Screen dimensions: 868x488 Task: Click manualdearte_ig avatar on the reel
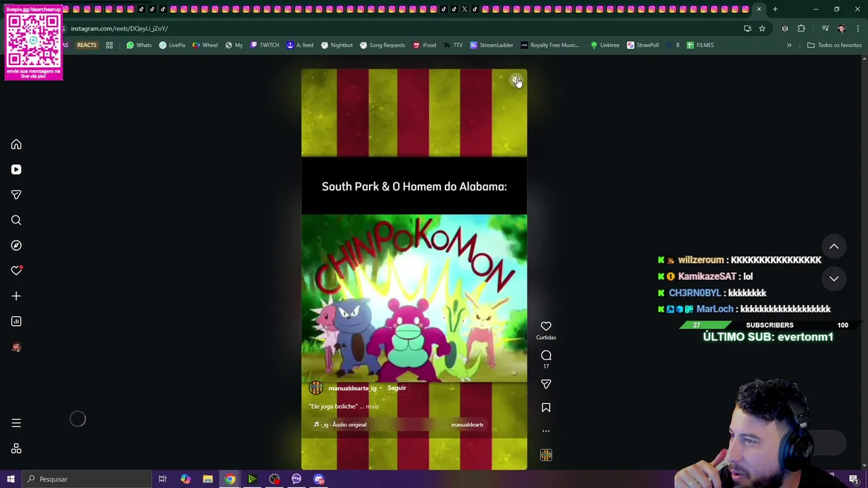click(x=316, y=388)
